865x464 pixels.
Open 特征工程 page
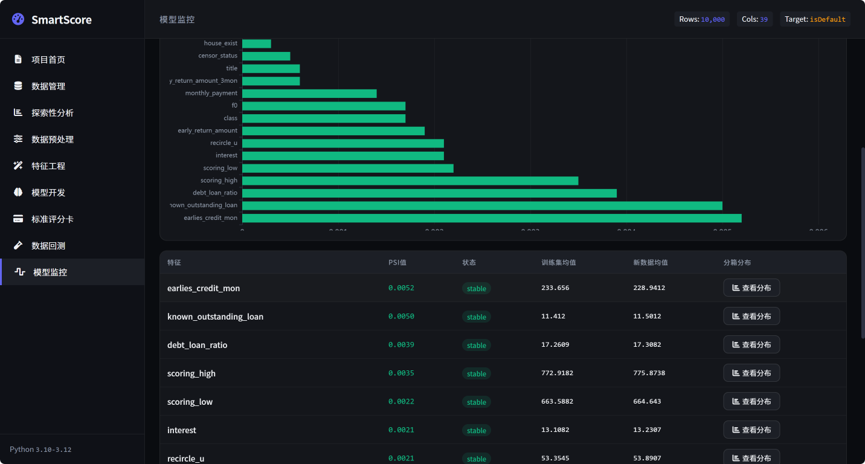coord(72,166)
